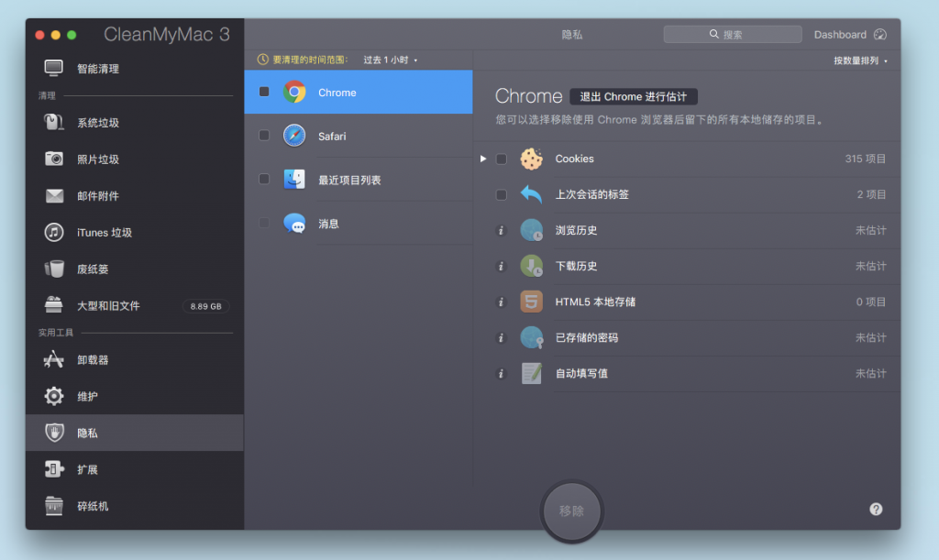Screen dimensions: 939x560
Task: Show info for 自动填写值 row
Action: point(502,374)
